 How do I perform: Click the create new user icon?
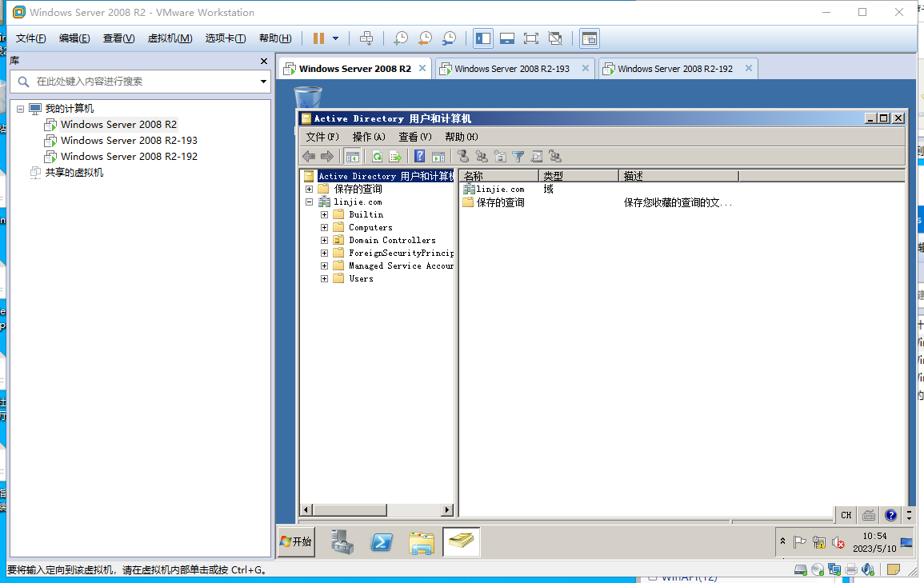point(463,156)
